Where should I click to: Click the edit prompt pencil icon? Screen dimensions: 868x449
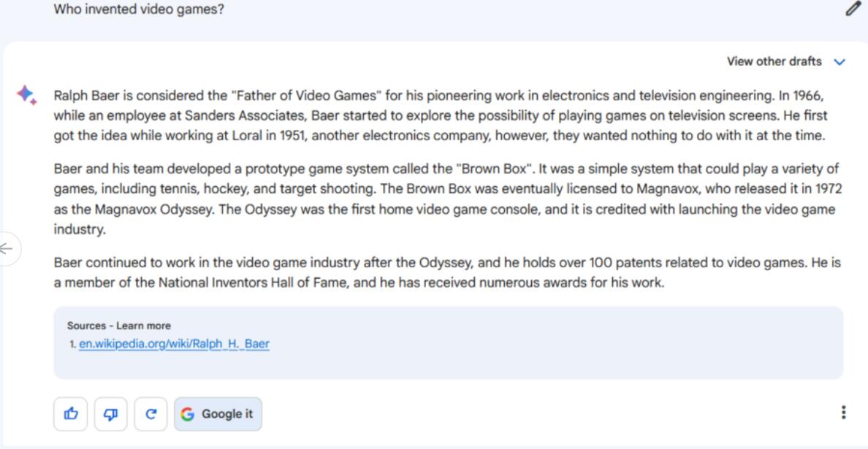point(853,9)
